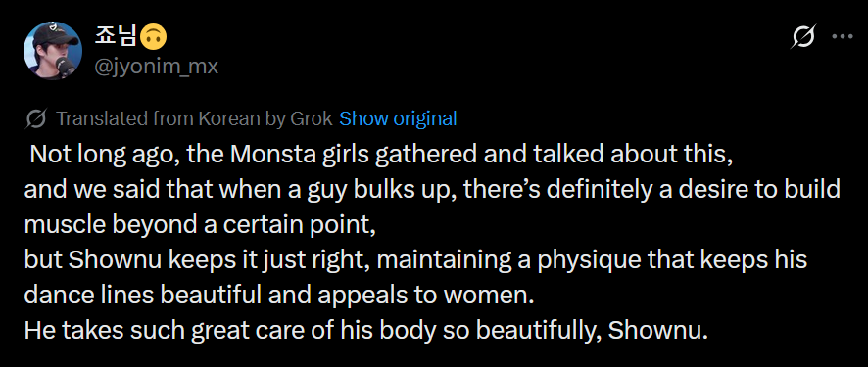Click the tweet line starting 'Not long ago'
This screenshot has height=367, width=868.
coord(381,155)
